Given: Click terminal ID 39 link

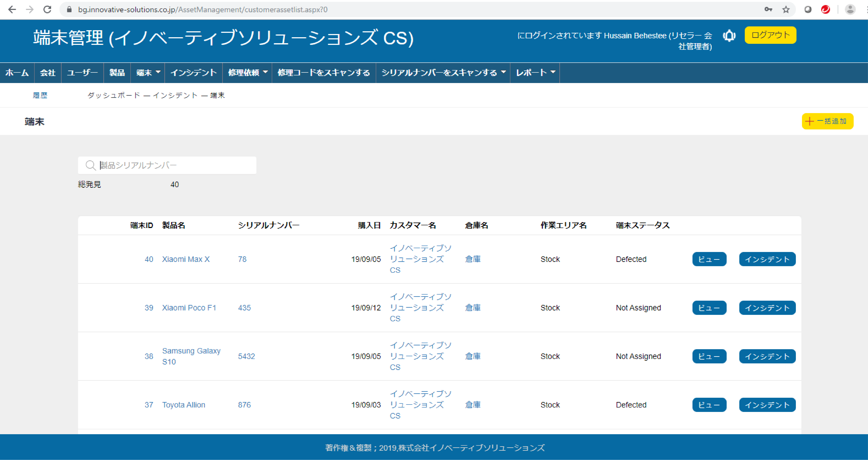Looking at the screenshot, I should [149, 308].
